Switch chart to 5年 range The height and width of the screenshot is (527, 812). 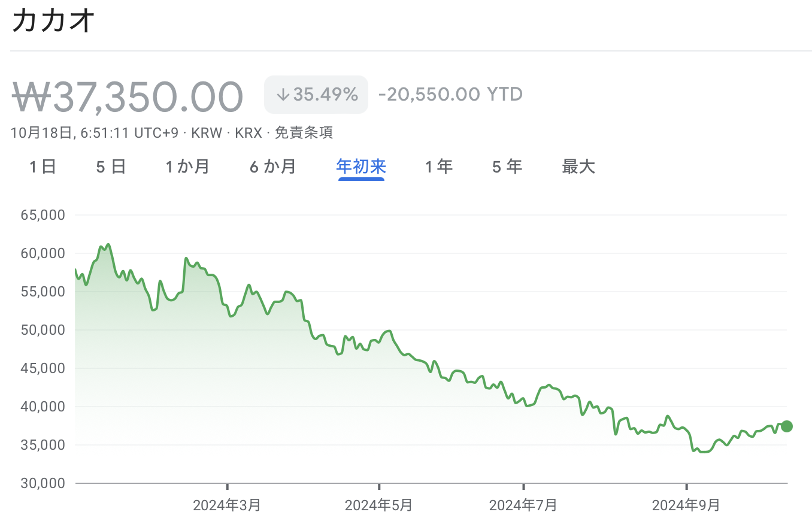(507, 166)
